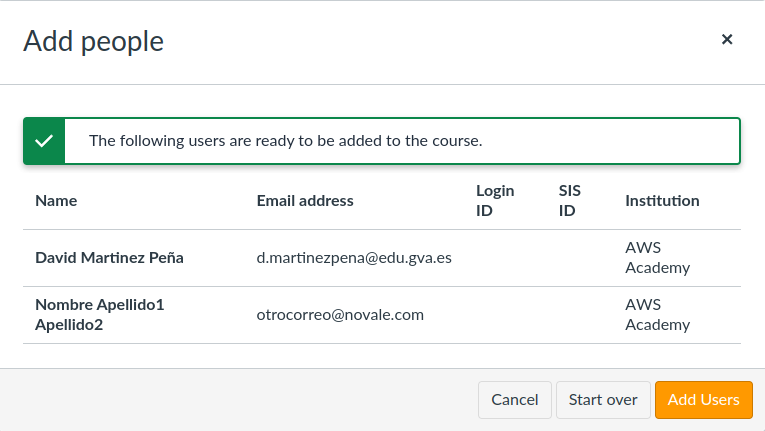Click the users ready confirmation message

[286, 141]
